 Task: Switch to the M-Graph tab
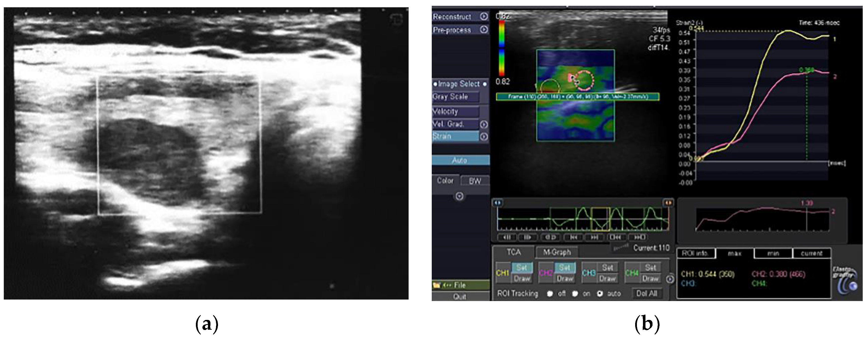click(557, 252)
